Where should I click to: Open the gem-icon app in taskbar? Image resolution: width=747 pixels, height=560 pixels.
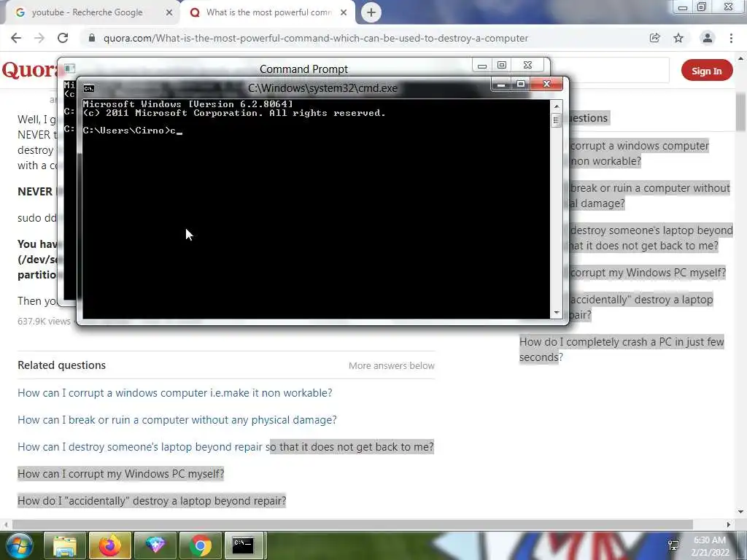pos(155,545)
